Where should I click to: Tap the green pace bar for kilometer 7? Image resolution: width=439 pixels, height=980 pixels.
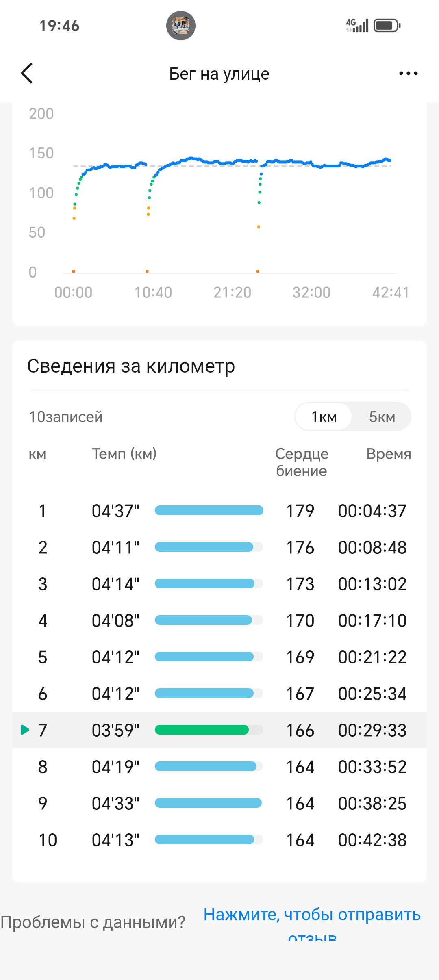pos(202,730)
